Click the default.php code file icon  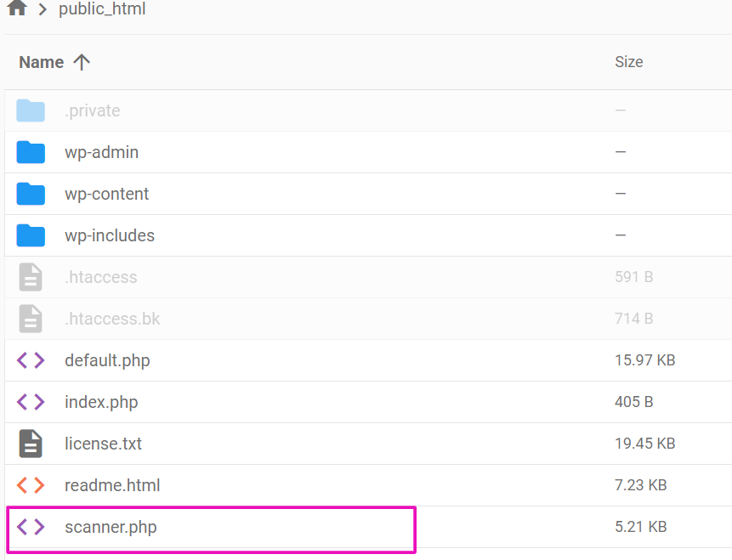pos(31,360)
